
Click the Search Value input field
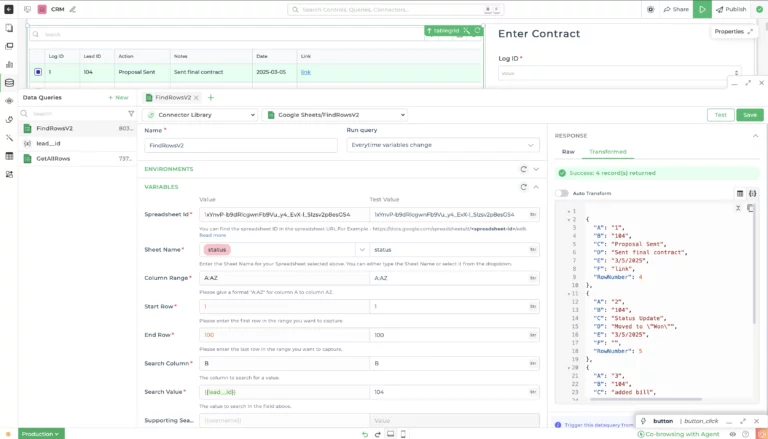pos(283,392)
